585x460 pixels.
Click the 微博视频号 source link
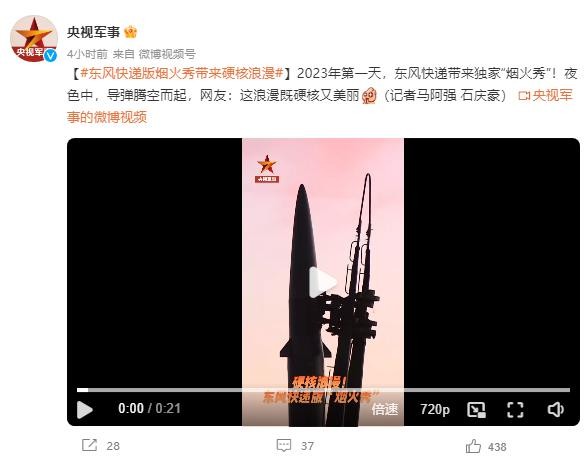167,54
